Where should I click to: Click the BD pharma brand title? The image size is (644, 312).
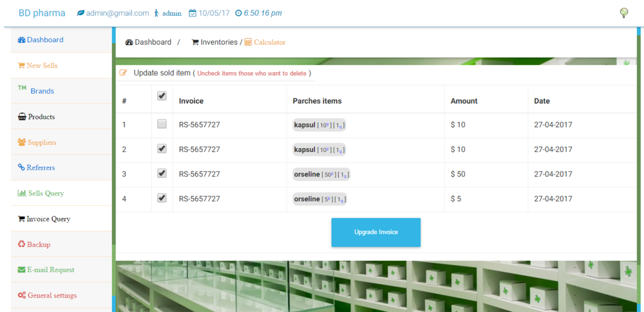tap(42, 13)
